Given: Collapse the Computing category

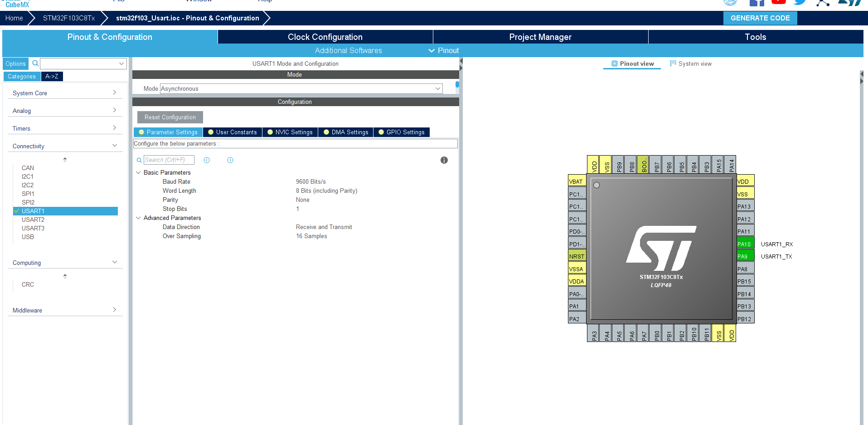Looking at the screenshot, I should click(x=65, y=263).
